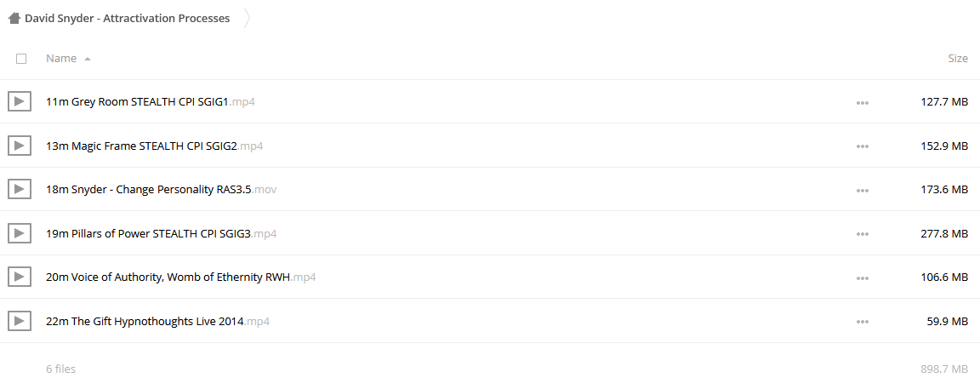Tick the select all files checkbox
This screenshot has width=980, height=389.
pos(21,59)
